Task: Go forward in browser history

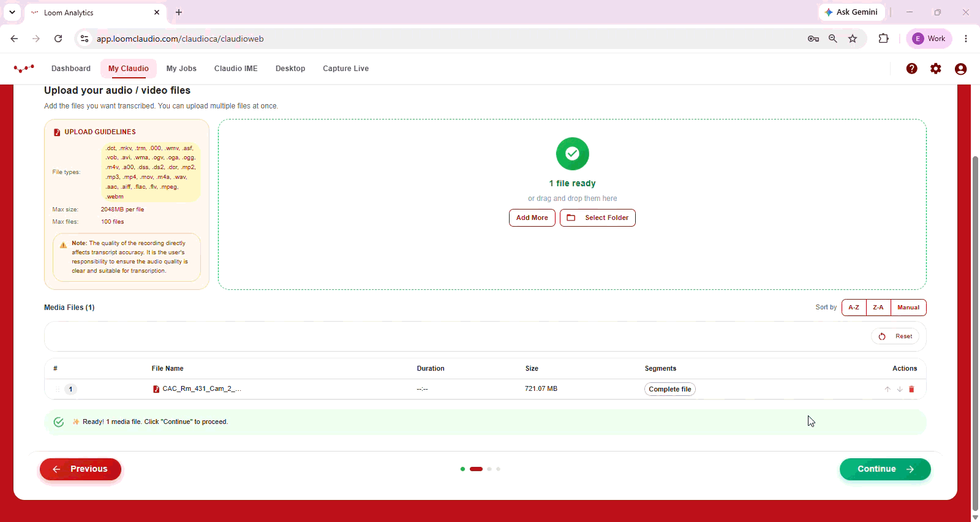Action: click(36, 39)
